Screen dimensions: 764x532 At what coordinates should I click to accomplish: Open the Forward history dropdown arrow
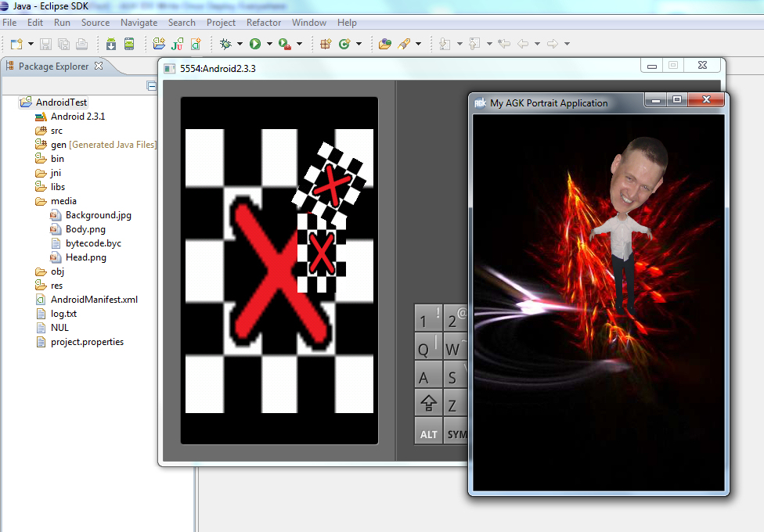pyautogui.click(x=568, y=44)
